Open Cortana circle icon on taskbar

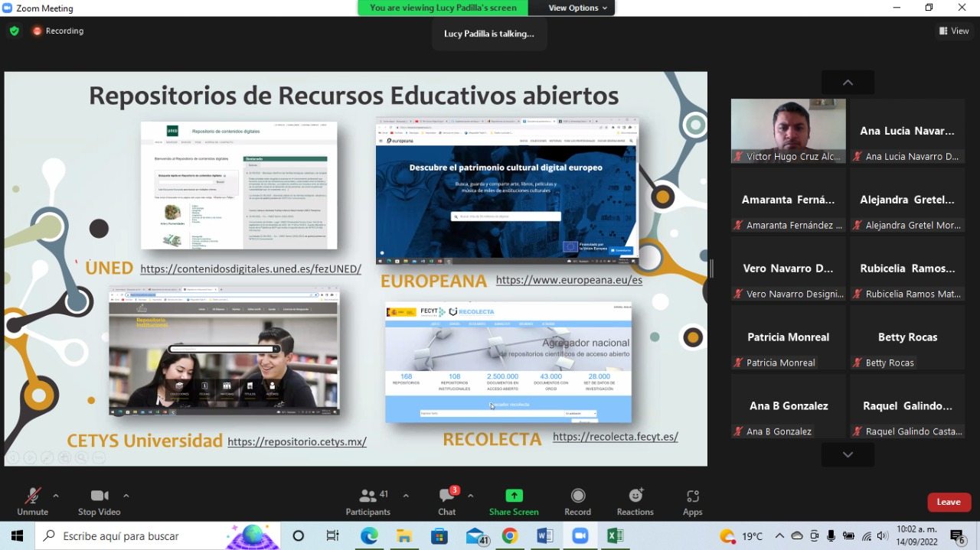tap(299, 536)
